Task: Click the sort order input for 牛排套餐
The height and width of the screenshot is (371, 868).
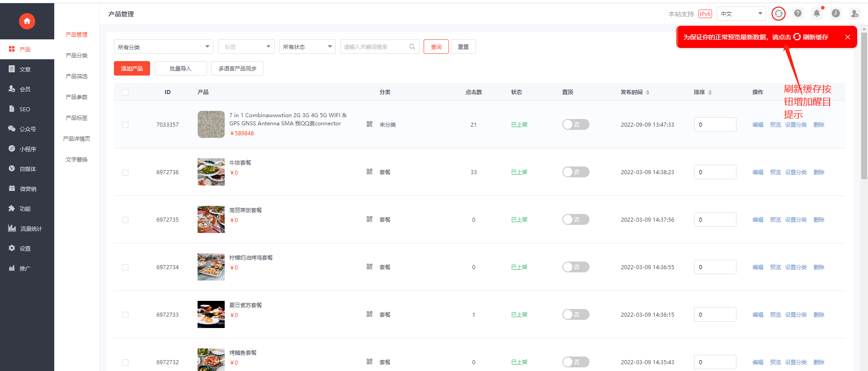Action: pos(715,172)
